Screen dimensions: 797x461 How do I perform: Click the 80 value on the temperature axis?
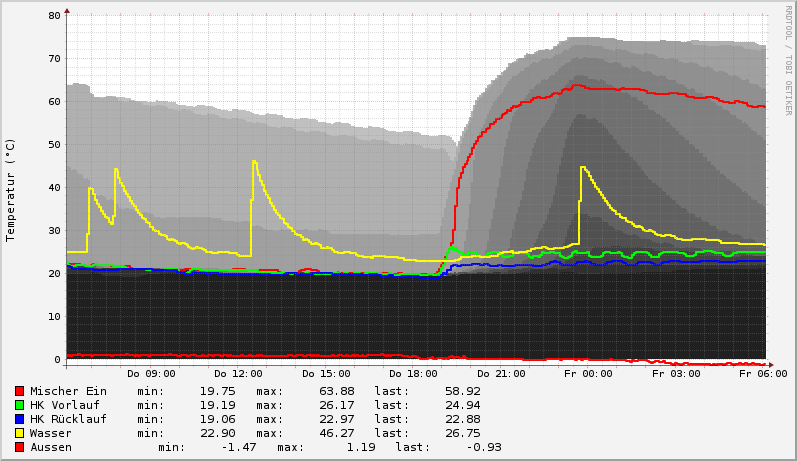point(53,16)
